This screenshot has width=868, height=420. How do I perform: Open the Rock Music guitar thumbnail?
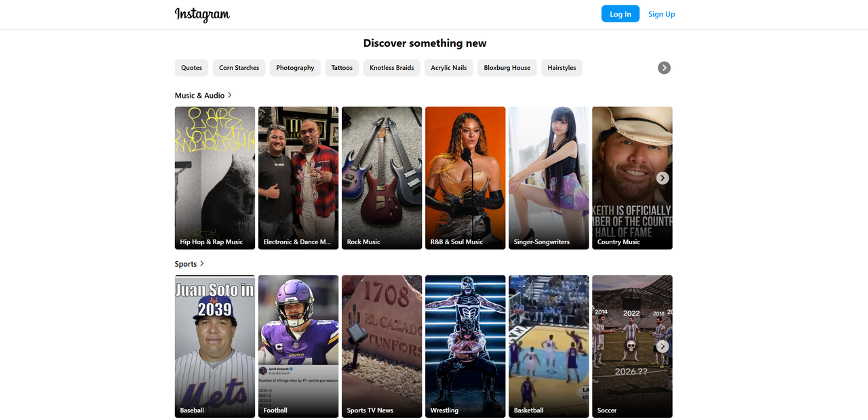382,178
